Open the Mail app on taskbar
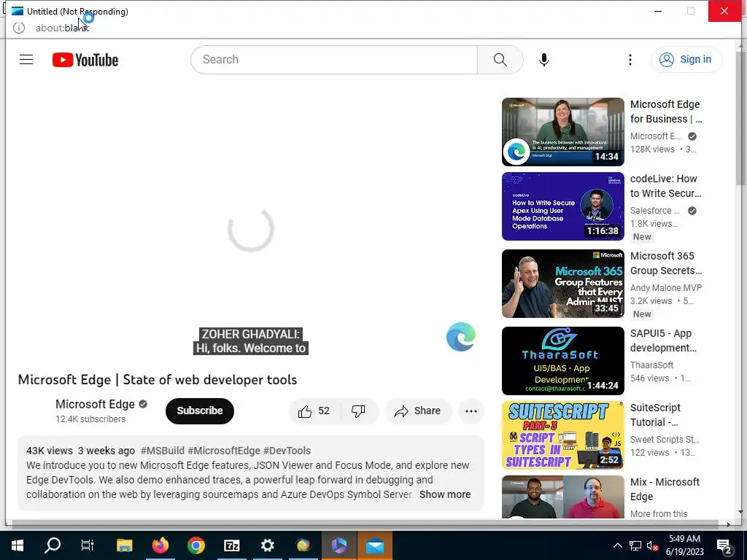Viewport: 747px width, 560px height. (375, 545)
